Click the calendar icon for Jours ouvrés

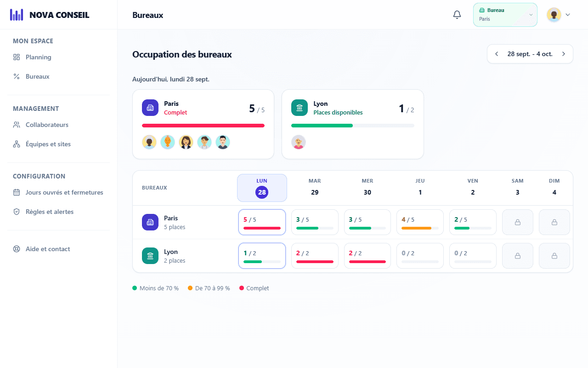coord(17,192)
